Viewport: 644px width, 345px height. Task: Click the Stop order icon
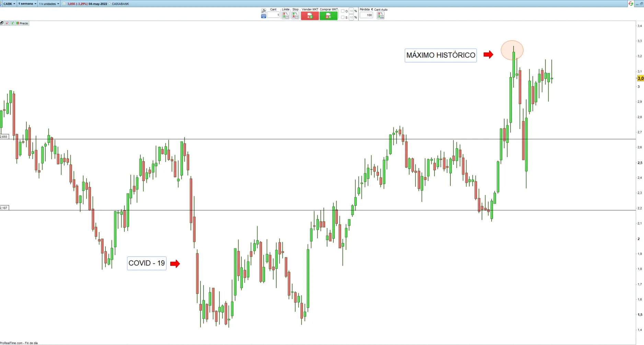pyautogui.click(x=295, y=15)
